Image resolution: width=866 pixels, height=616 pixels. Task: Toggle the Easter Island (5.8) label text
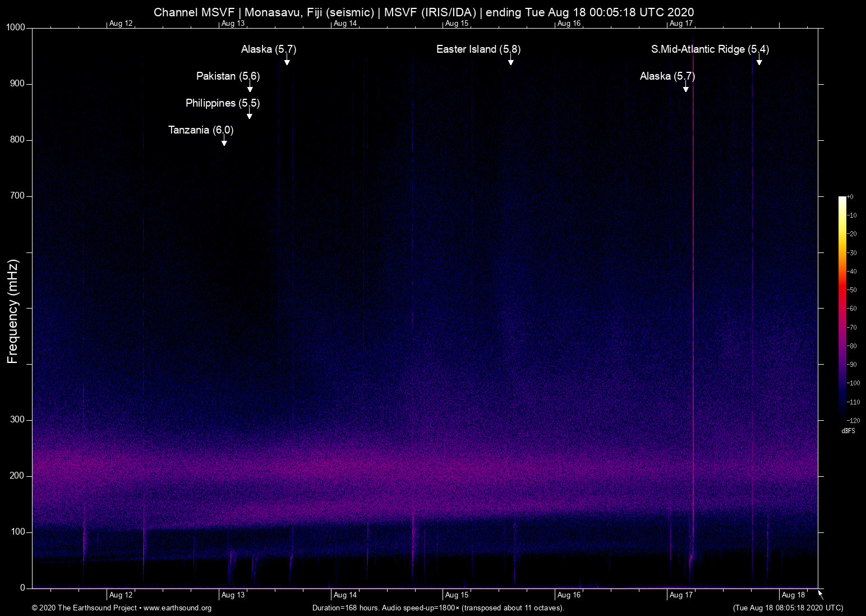477,49
